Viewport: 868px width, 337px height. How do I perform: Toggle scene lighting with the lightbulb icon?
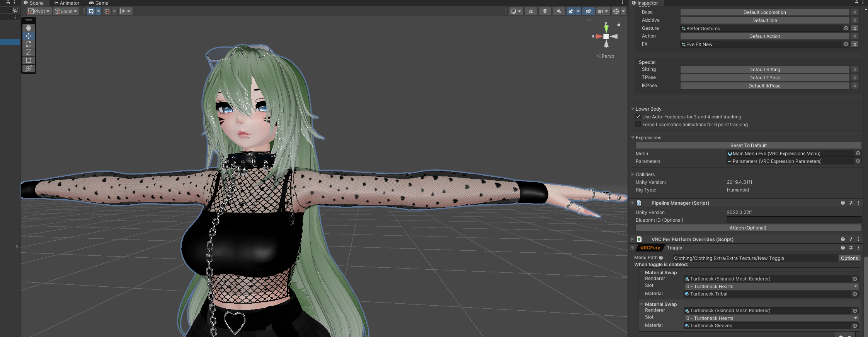545,11
